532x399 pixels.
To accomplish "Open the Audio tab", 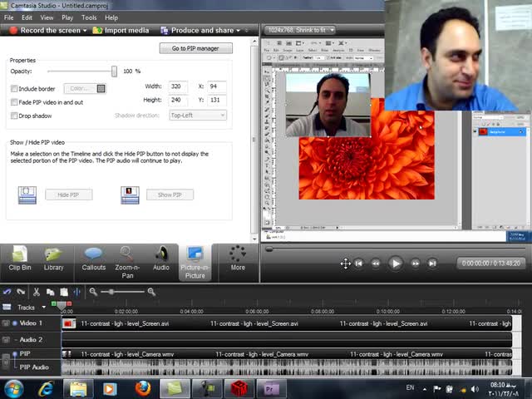I will pos(160,259).
